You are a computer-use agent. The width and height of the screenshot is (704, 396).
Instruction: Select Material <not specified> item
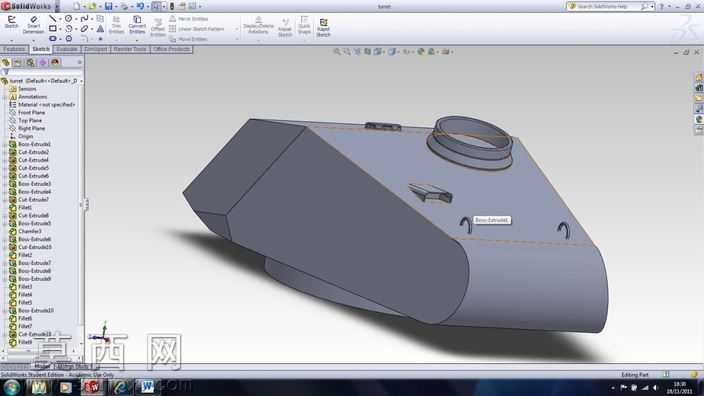tap(47, 105)
